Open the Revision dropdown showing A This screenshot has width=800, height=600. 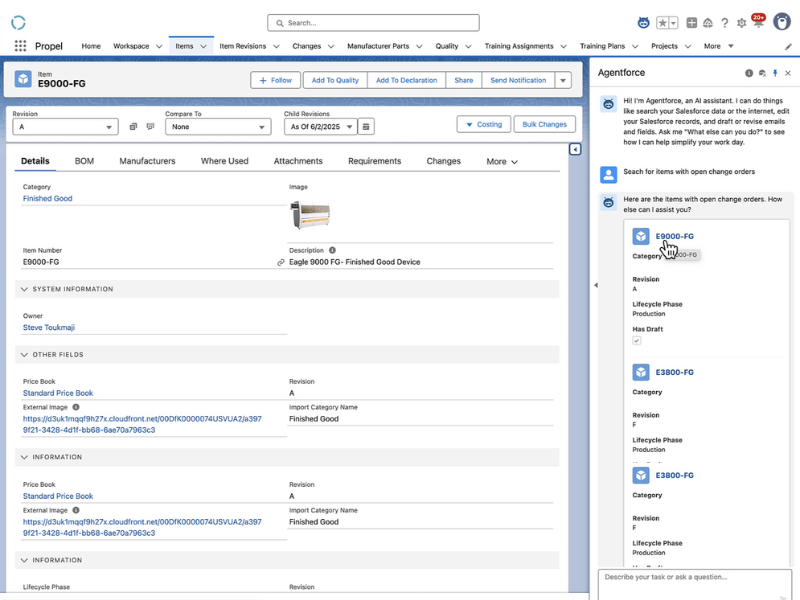(x=65, y=127)
